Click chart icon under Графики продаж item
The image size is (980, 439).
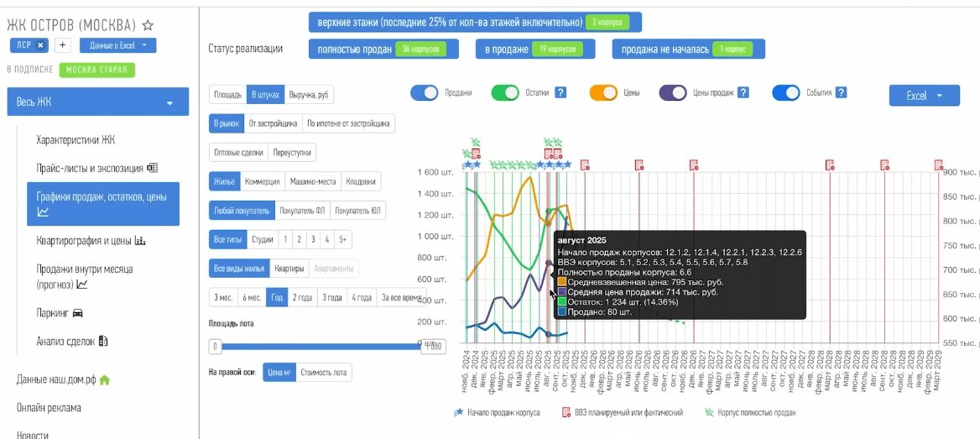[43, 212]
